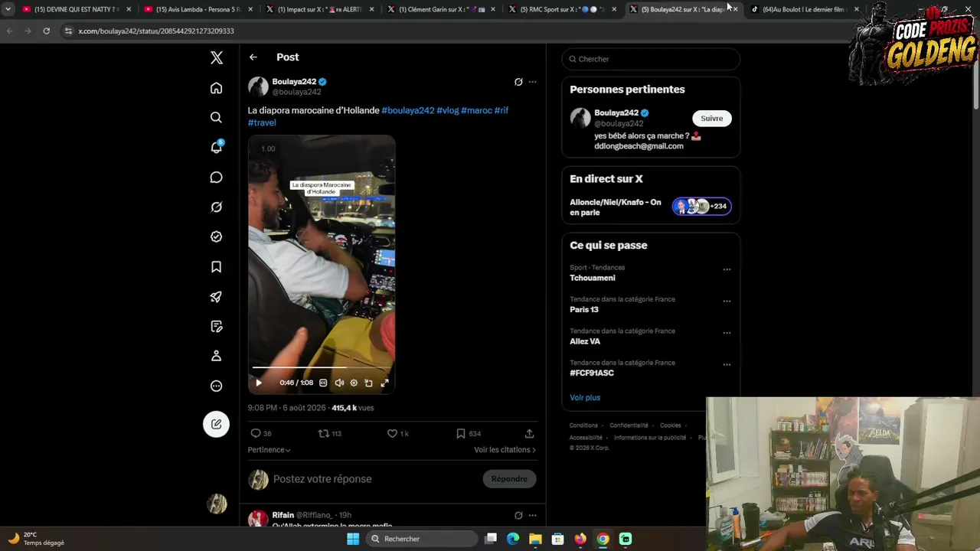Open Tchouameni trending topic
The image size is (980, 551).
click(x=593, y=278)
